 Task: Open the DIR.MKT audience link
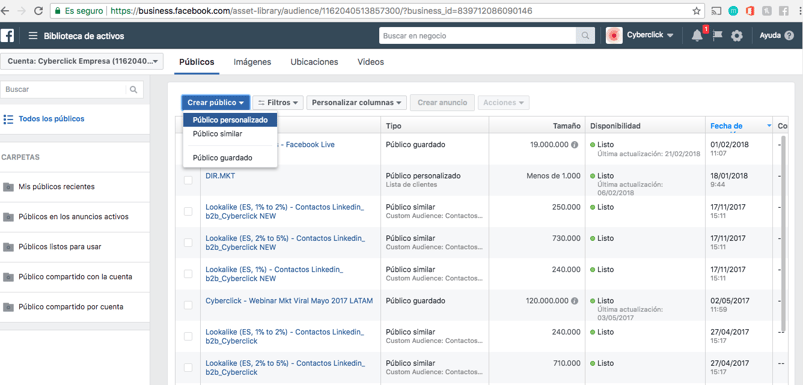point(220,176)
